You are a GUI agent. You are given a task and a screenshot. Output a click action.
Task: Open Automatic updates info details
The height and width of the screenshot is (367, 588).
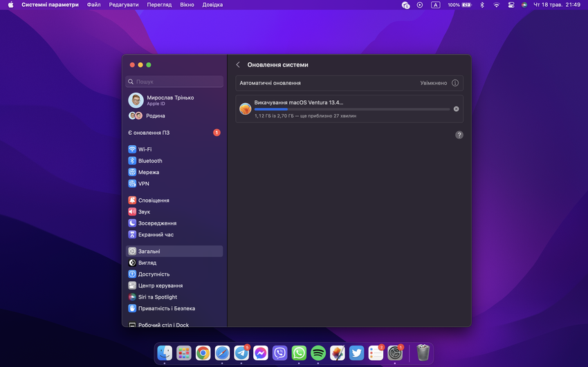click(455, 83)
